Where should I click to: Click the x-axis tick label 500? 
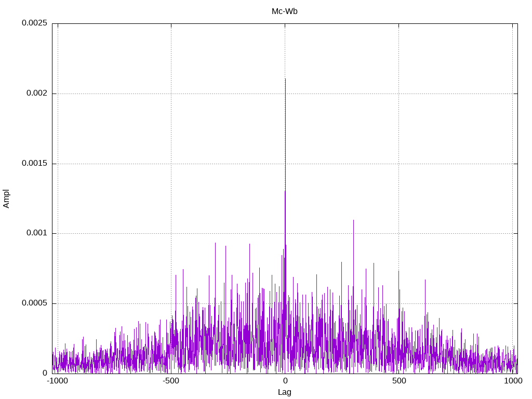coord(399,381)
